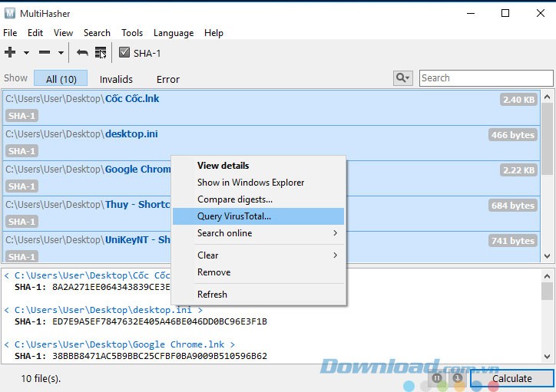Click the search magnifier options icon
The width and height of the screenshot is (556, 392).
pos(402,77)
